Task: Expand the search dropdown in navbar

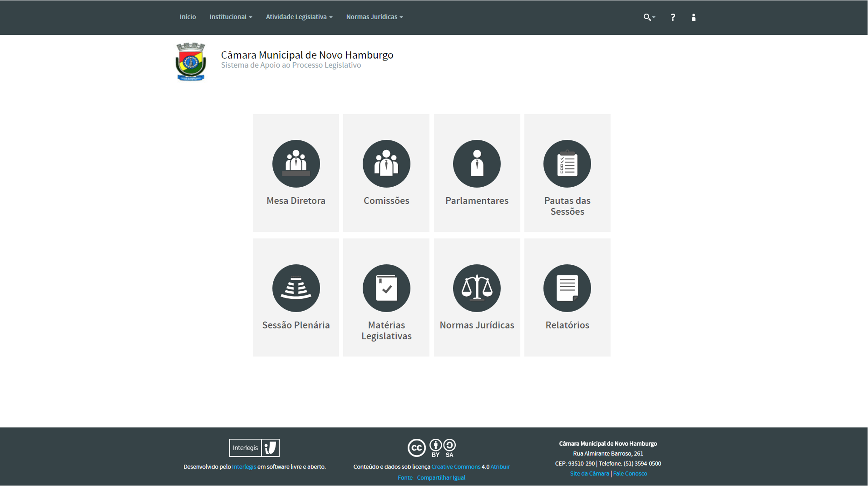Action: coord(649,17)
